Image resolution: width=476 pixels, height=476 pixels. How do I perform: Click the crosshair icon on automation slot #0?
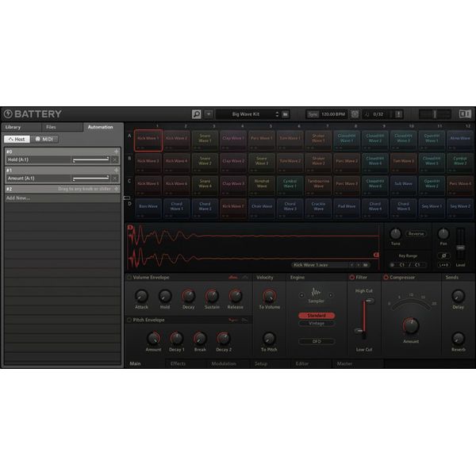[x=117, y=152]
